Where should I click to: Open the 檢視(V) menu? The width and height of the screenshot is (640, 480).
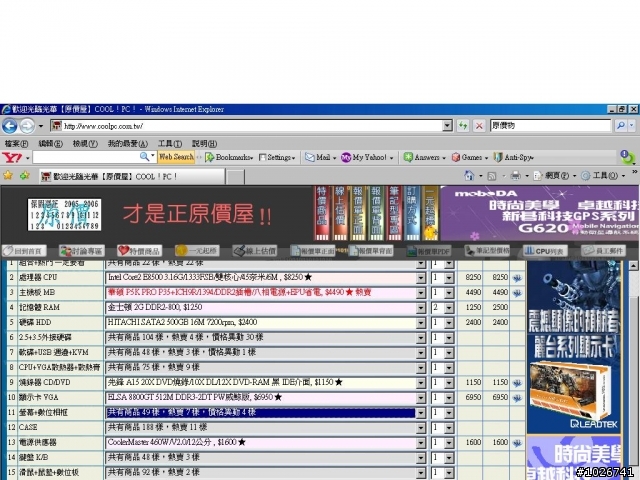coord(85,144)
